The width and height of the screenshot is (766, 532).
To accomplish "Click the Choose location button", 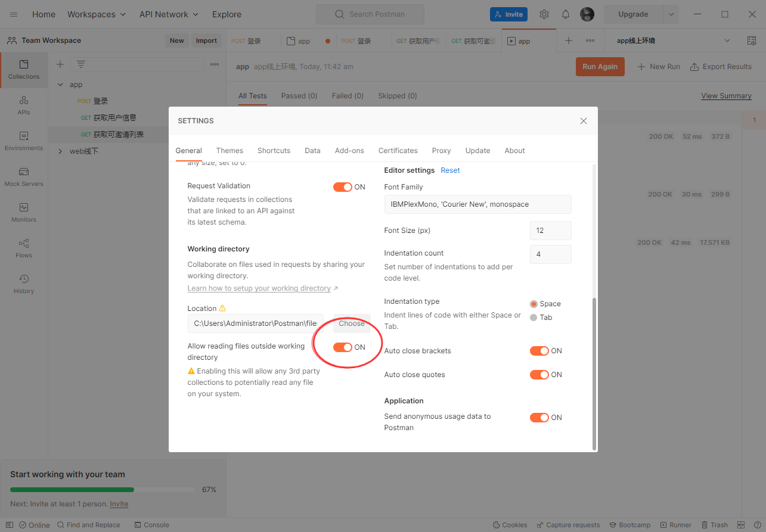I will 352,323.
